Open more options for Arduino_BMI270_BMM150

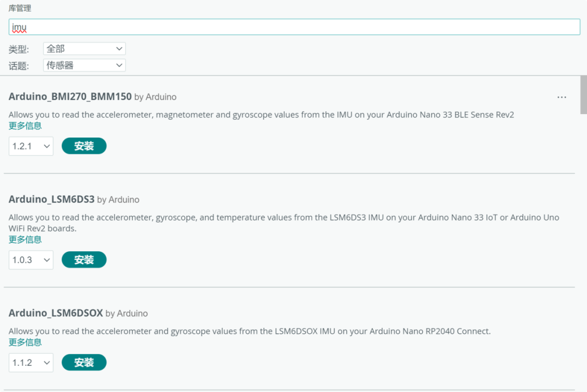click(x=561, y=97)
